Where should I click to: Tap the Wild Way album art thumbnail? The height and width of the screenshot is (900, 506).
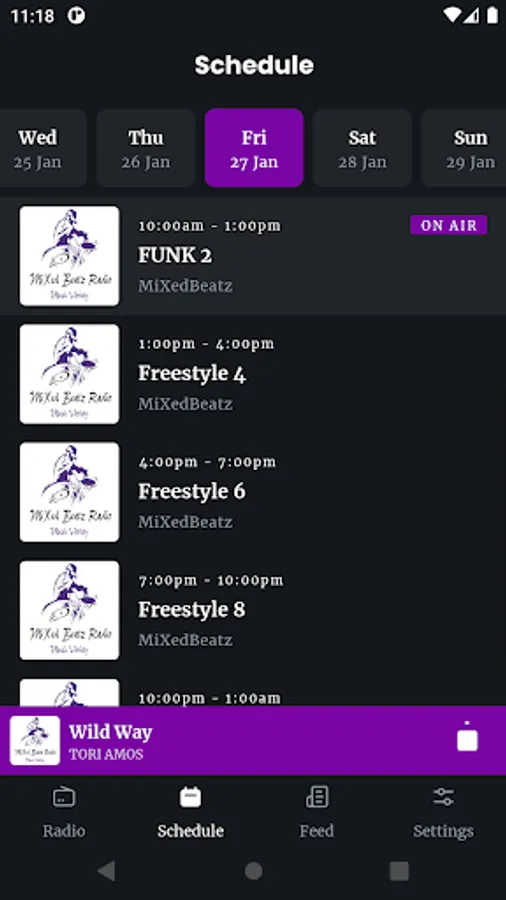35,740
